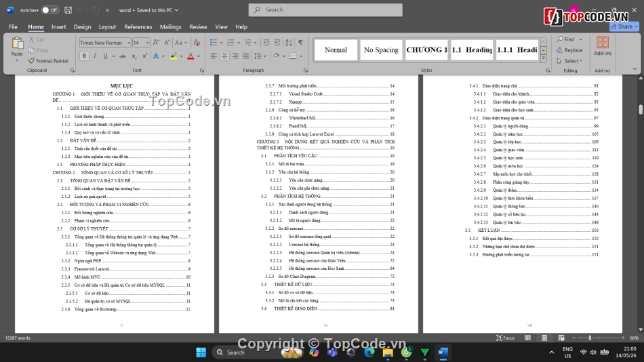Switch to the Design tab
Viewport: 644px width, 362px height.
click(82, 26)
